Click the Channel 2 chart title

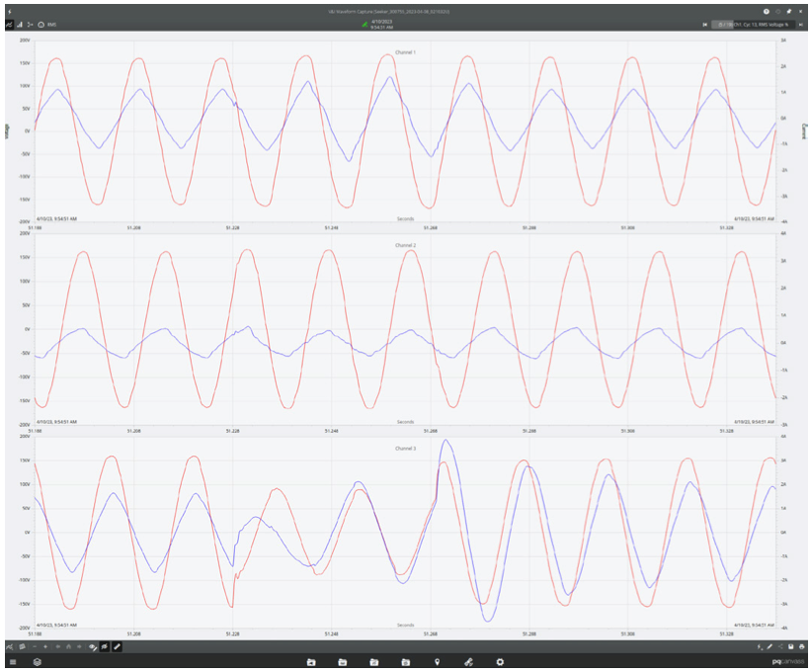point(405,245)
